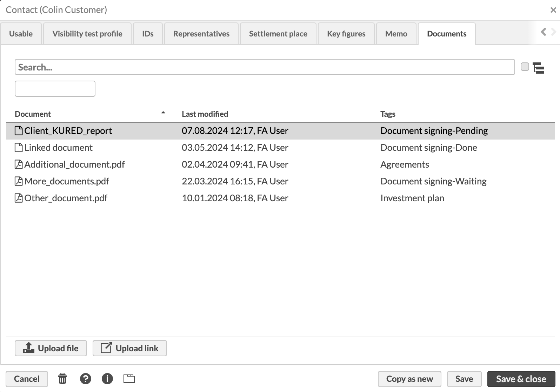Click the file icon of Client_KURED_report

click(x=19, y=131)
